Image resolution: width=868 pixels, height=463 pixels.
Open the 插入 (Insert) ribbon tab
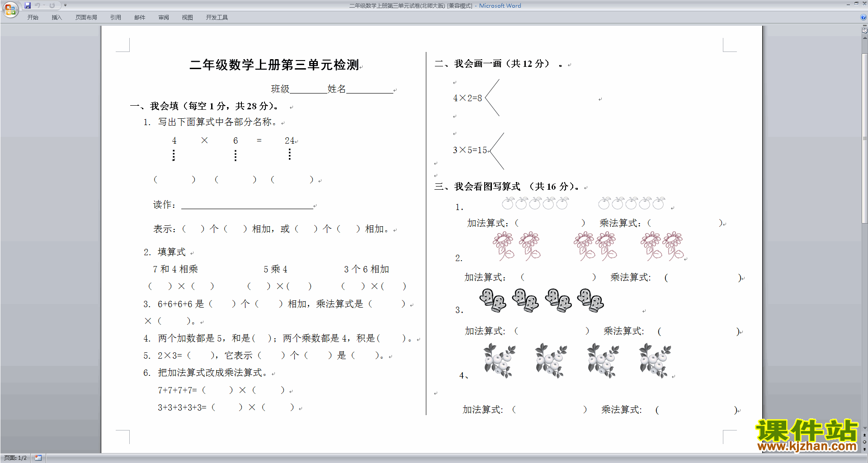tap(57, 18)
